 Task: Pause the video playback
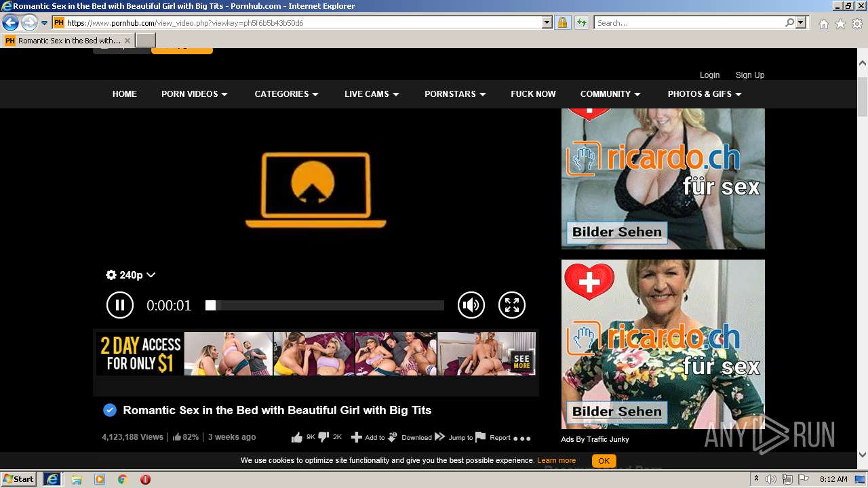tap(120, 305)
